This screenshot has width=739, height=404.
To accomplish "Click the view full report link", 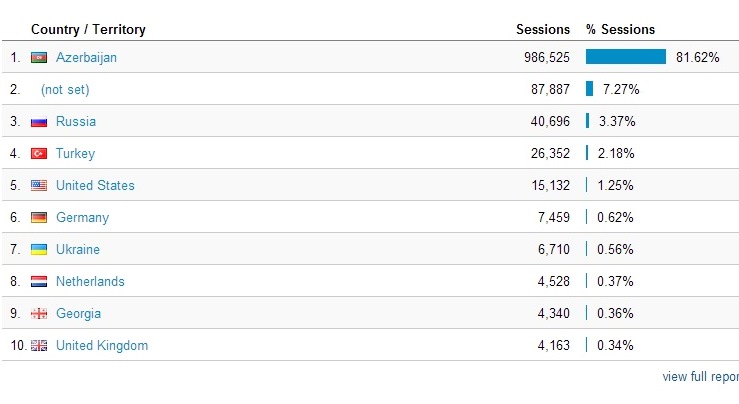I will [x=700, y=377].
